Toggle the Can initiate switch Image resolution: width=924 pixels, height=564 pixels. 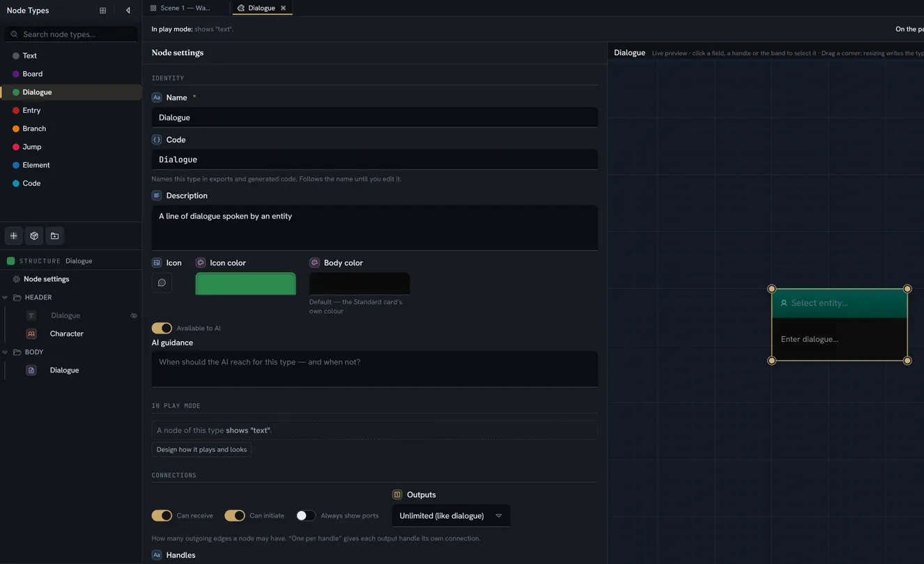235,515
